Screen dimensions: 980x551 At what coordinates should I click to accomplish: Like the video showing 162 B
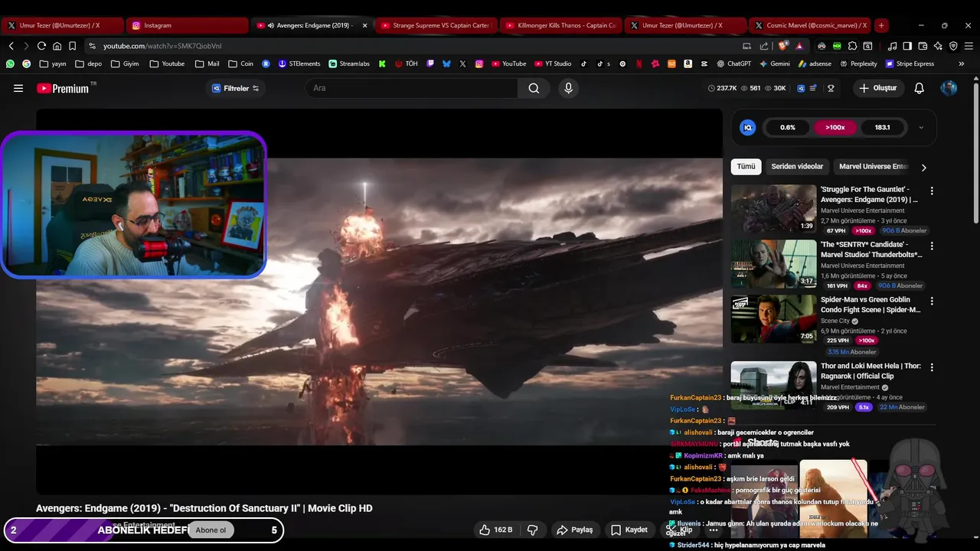click(x=495, y=530)
